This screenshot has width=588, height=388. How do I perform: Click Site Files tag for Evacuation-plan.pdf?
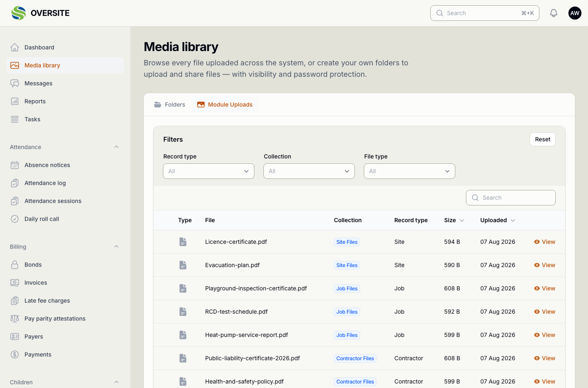pyautogui.click(x=347, y=265)
